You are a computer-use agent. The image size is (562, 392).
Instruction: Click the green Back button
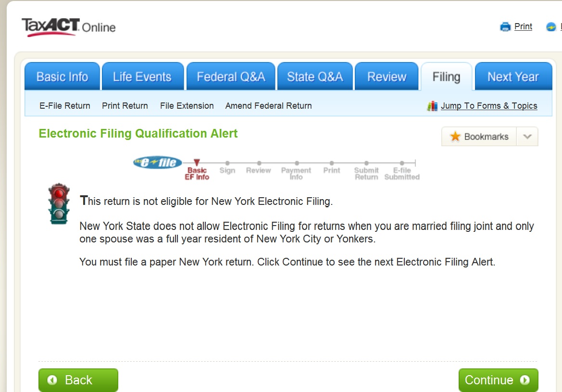click(78, 380)
